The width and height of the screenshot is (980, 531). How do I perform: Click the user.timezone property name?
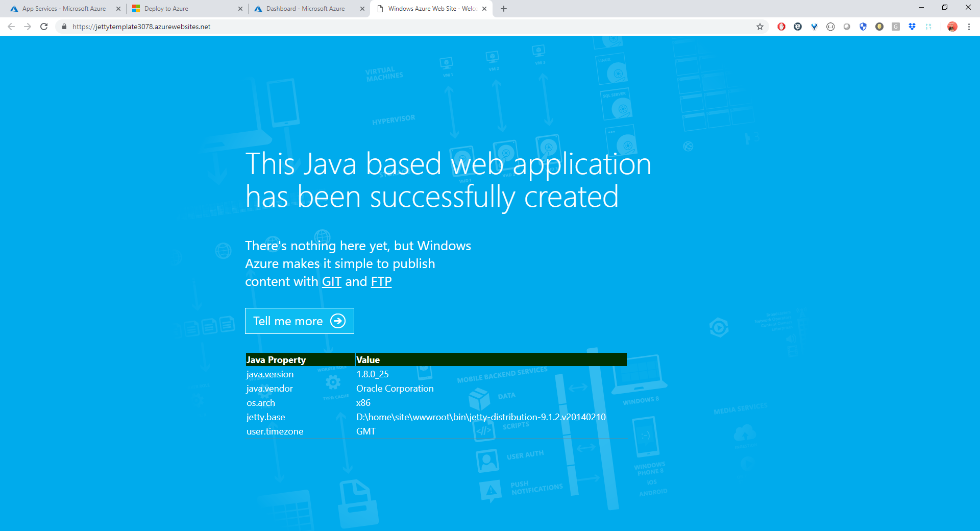pos(275,431)
